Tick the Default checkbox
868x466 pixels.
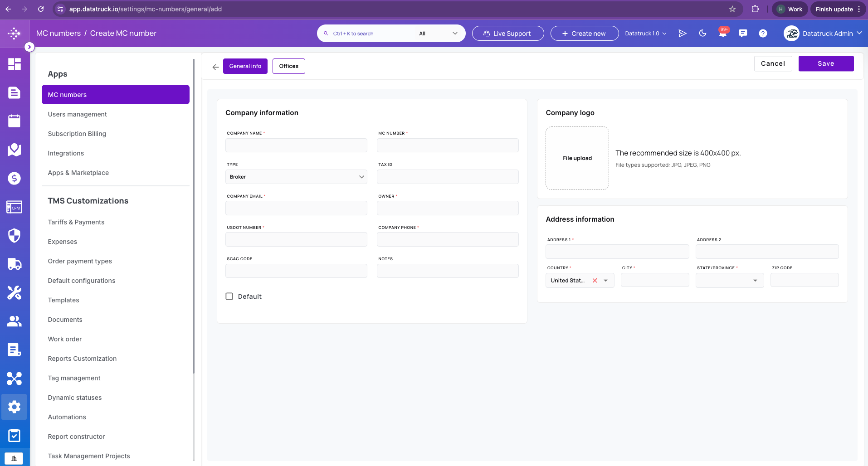coord(229,296)
